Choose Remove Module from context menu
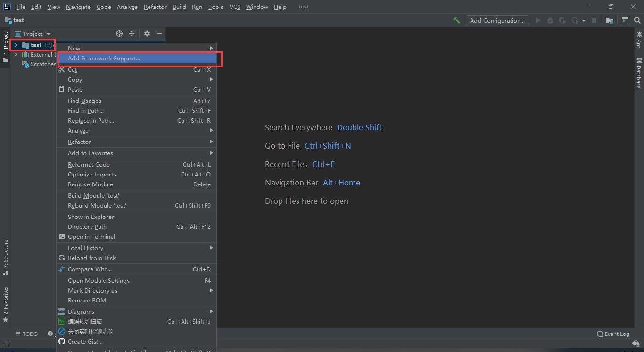The width and height of the screenshot is (644, 352). pos(136,184)
